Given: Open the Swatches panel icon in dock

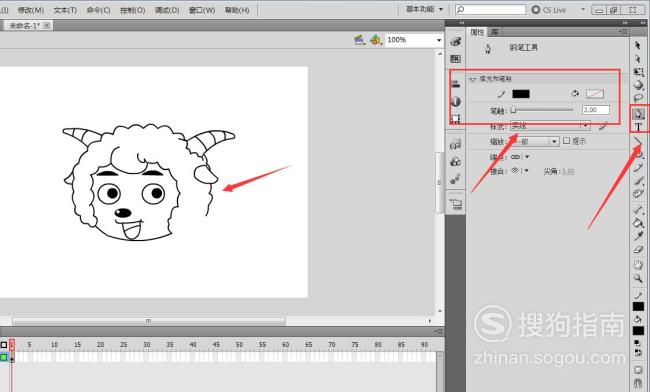Looking at the screenshot, I should click(x=456, y=58).
